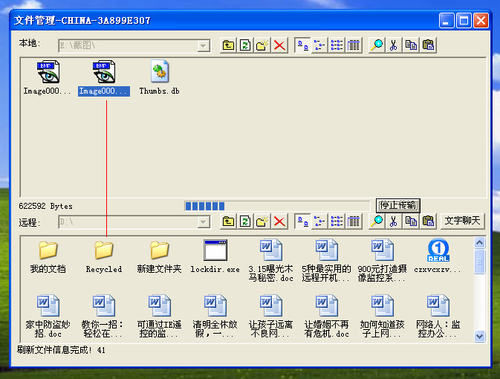Select the 教你一招：轻松在 document
This screenshot has width=500, height=379.
click(104, 316)
